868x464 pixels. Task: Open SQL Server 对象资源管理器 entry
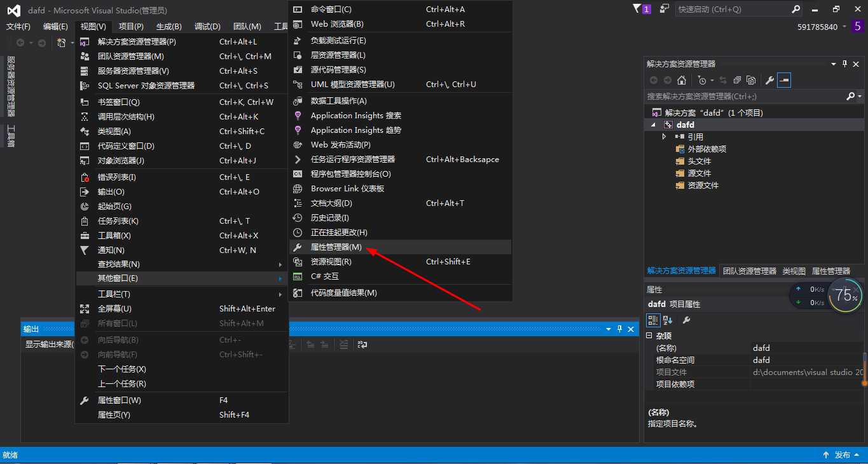[x=182, y=85]
